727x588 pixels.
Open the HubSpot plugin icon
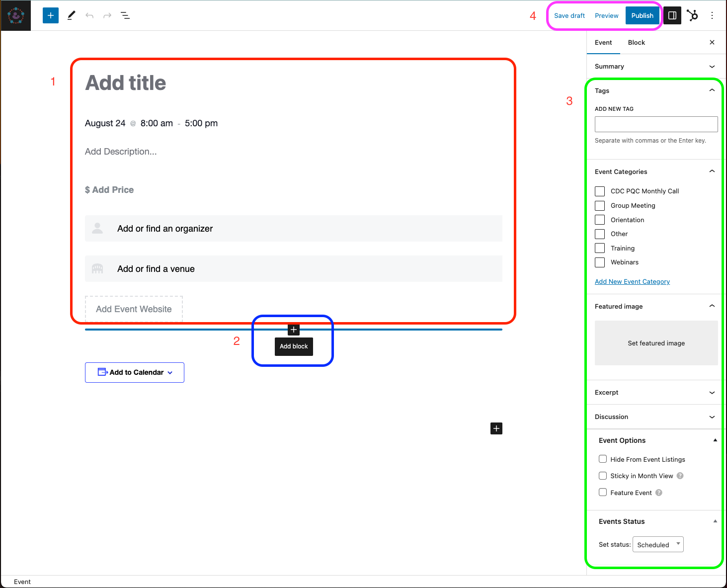(x=692, y=15)
